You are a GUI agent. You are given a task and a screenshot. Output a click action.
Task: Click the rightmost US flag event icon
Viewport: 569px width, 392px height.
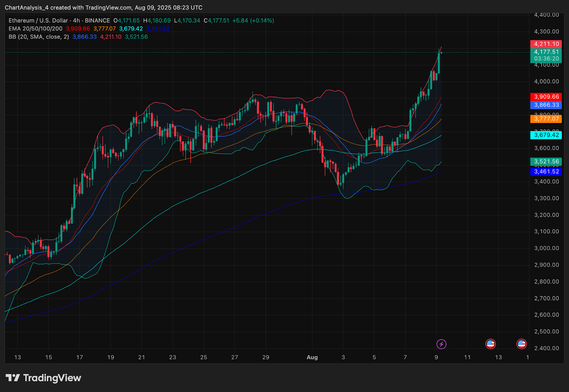coord(521,344)
